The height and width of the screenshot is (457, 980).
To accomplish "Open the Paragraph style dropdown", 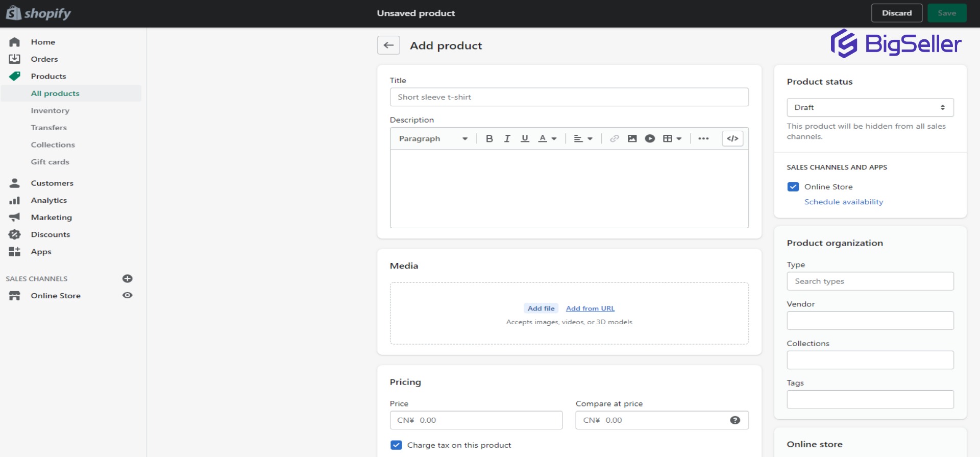I will [x=433, y=138].
